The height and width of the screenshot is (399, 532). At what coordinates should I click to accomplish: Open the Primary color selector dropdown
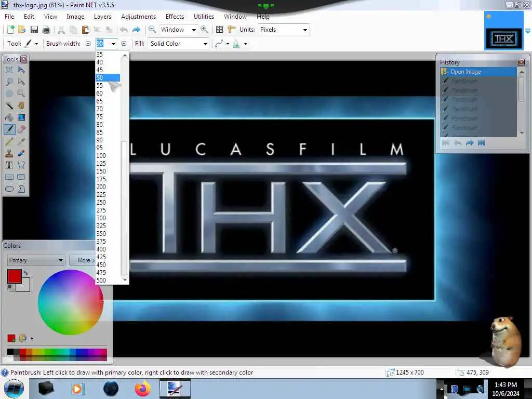coord(36,260)
